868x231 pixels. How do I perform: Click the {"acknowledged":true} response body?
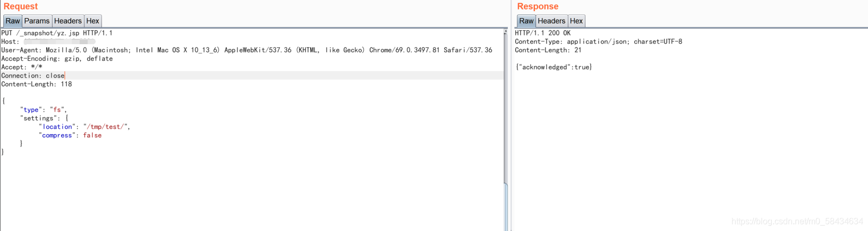point(554,67)
